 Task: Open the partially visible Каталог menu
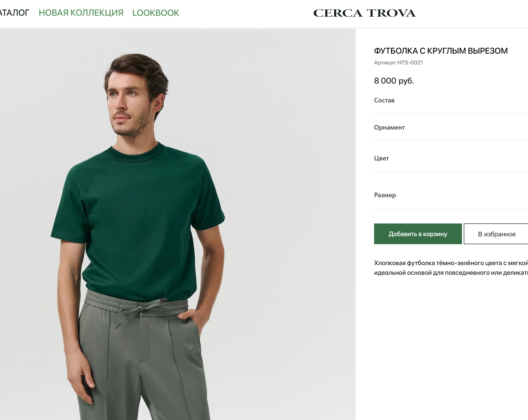[14, 13]
